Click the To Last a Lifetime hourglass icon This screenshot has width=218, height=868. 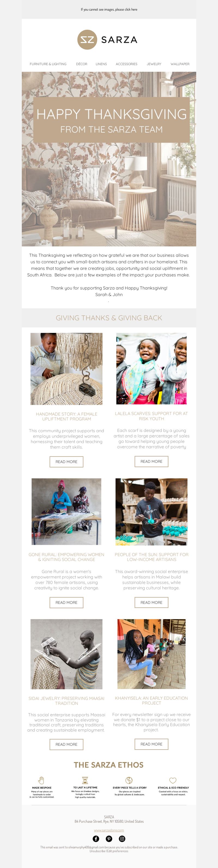click(85, 780)
